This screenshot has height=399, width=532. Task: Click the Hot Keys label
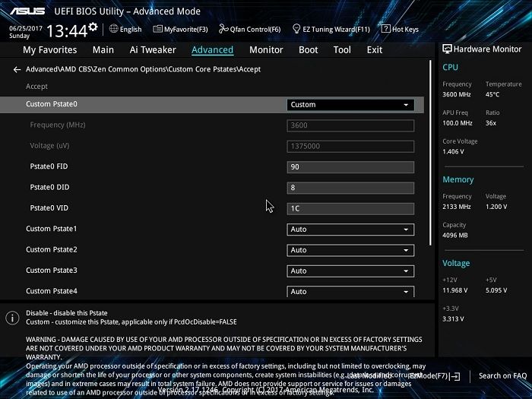tap(405, 30)
